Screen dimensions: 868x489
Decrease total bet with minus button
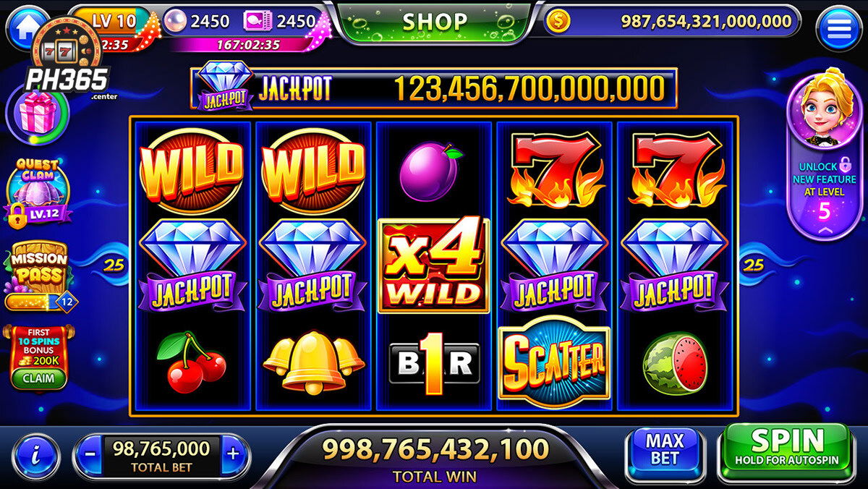point(90,455)
